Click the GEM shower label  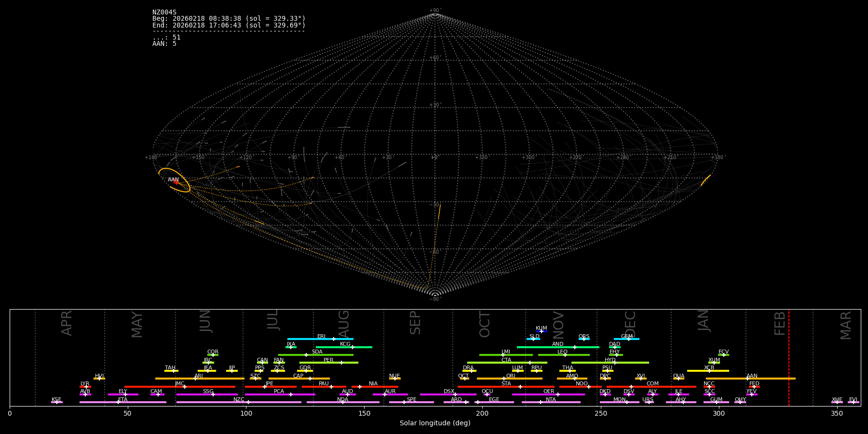click(x=627, y=337)
